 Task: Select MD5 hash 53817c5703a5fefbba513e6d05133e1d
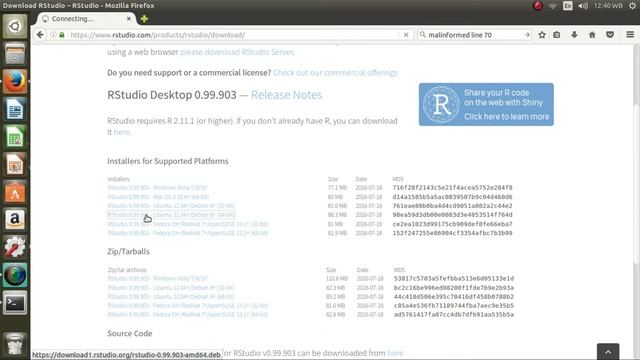click(454, 279)
